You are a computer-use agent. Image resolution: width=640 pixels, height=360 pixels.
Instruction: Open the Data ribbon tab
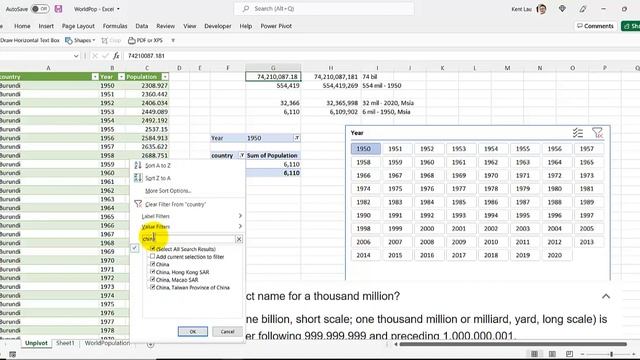pyautogui.click(x=142, y=26)
